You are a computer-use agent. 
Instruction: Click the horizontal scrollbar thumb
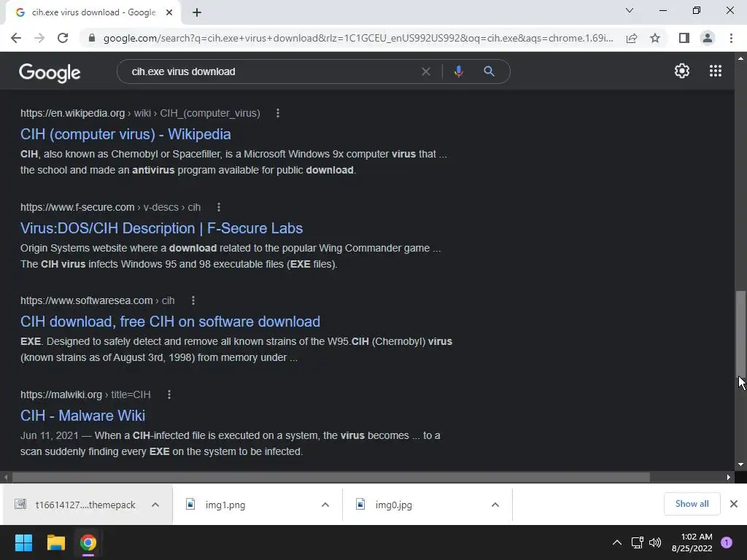pyautogui.click(x=331, y=477)
